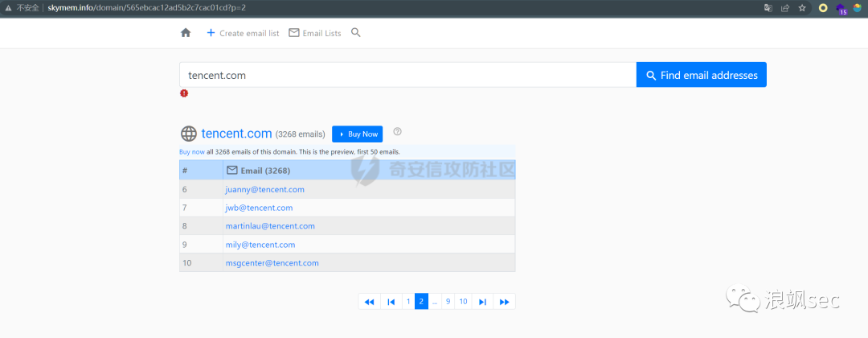Focus the tencent.com domain search field
This screenshot has height=338, width=868.
pos(408,75)
